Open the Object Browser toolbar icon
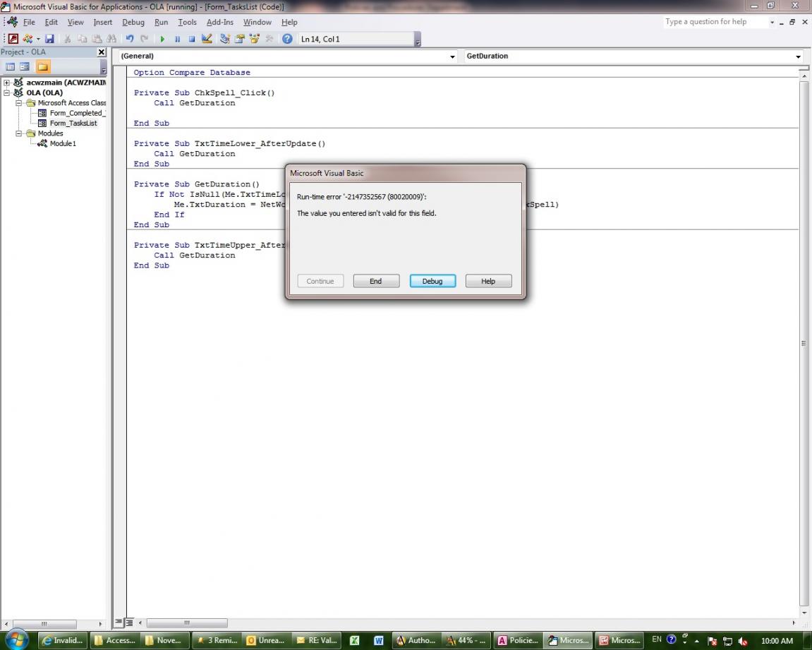The width and height of the screenshot is (812, 650). pos(254,39)
